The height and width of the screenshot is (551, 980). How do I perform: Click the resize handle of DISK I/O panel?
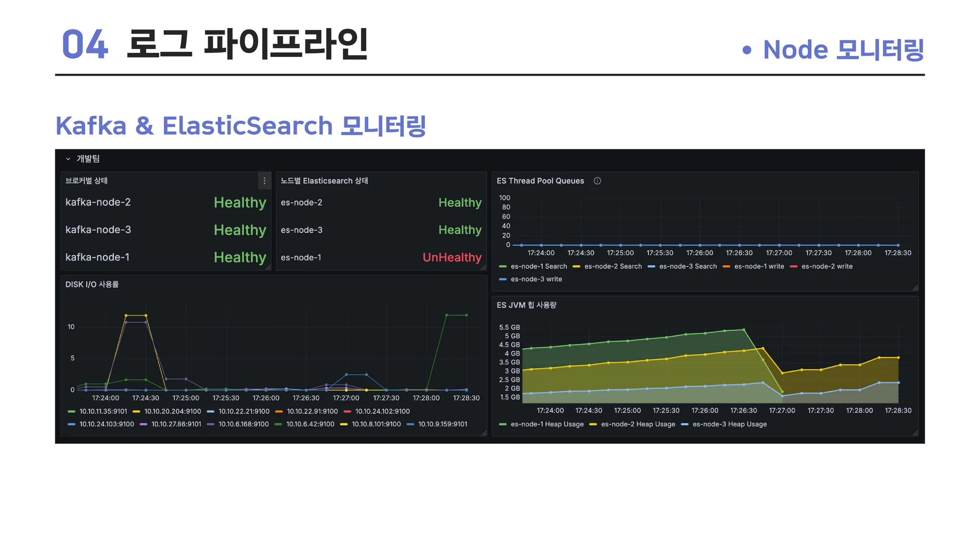click(484, 433)
